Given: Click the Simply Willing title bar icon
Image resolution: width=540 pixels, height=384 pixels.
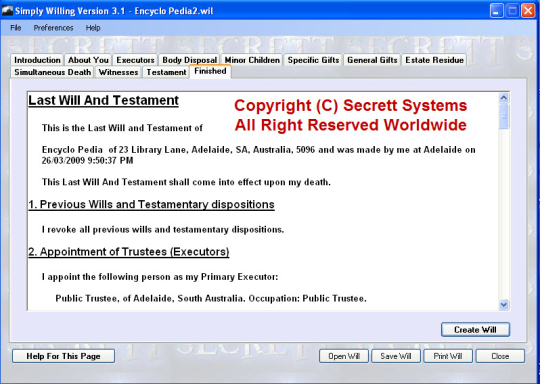Looking at the screenshot, I should pyautogui.click(x=7, y=11).
